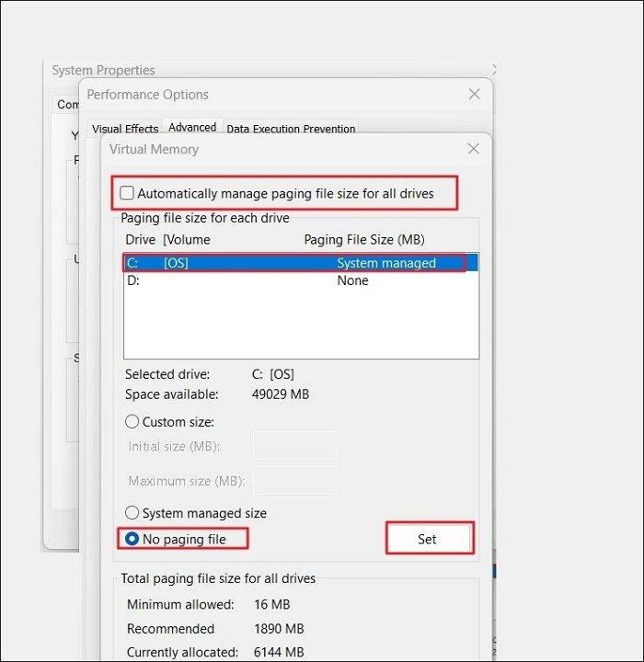Open the Advanced tab
Screen dimensions: 644x662
[192, 128]
